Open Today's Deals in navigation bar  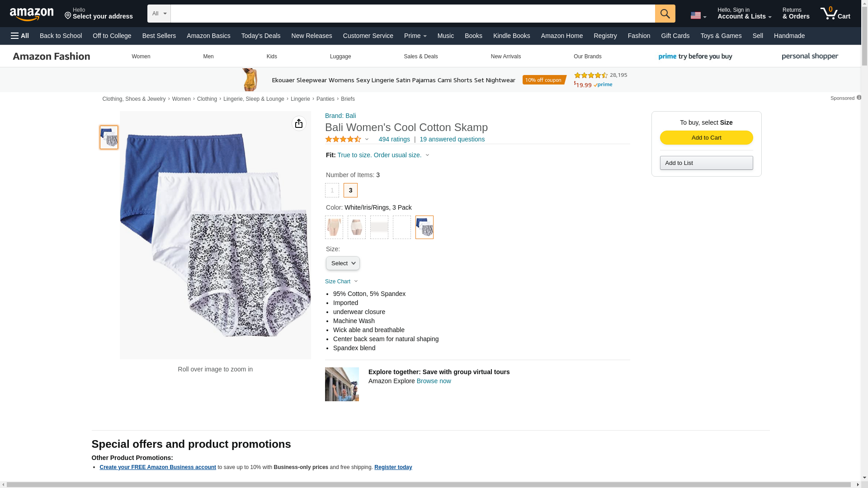click(x=261, y=36)
